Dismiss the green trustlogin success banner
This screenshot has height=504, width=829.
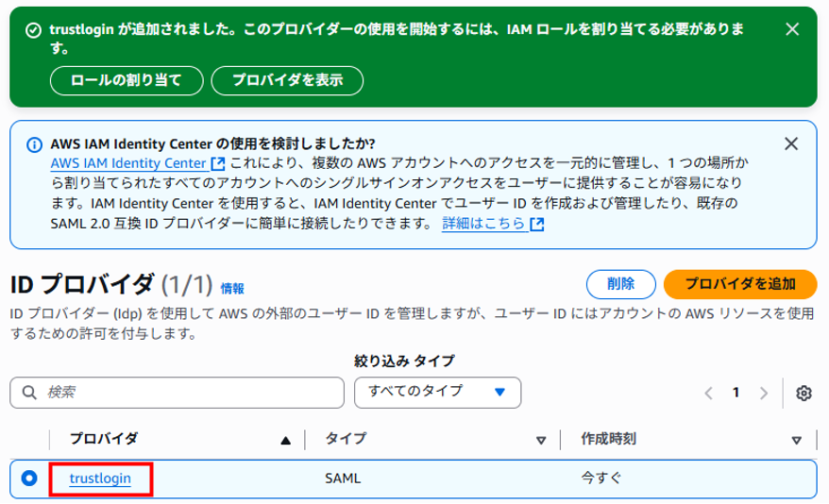(792, 29)
